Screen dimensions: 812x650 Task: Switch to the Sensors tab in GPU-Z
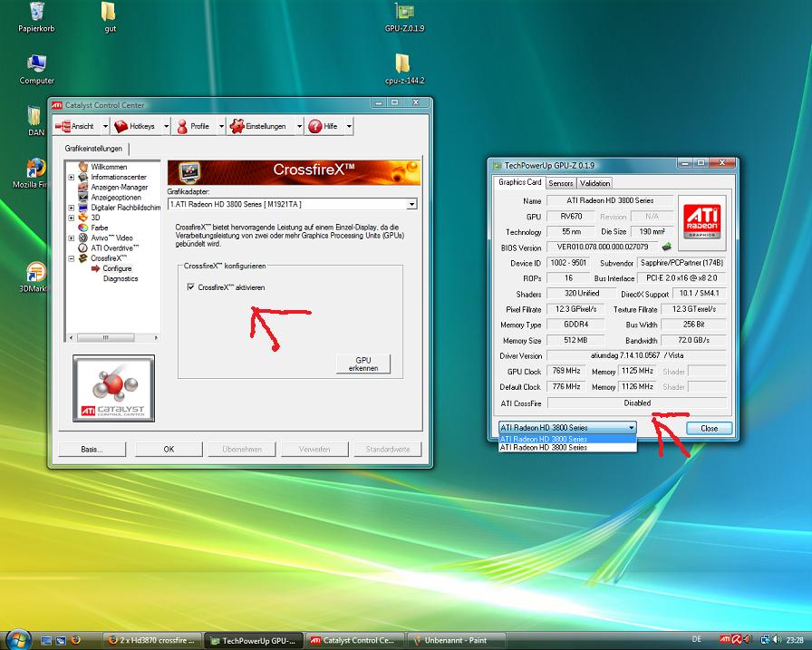coord(561,183)
